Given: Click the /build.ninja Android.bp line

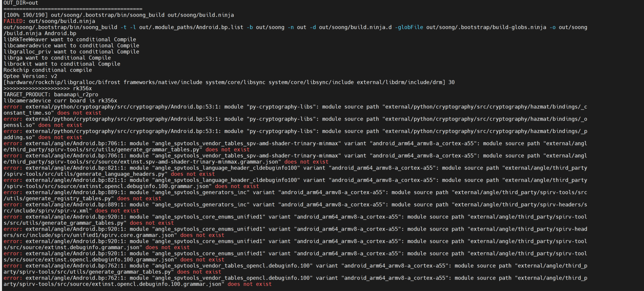Looking at the screenshot, I should pos(40,34).
